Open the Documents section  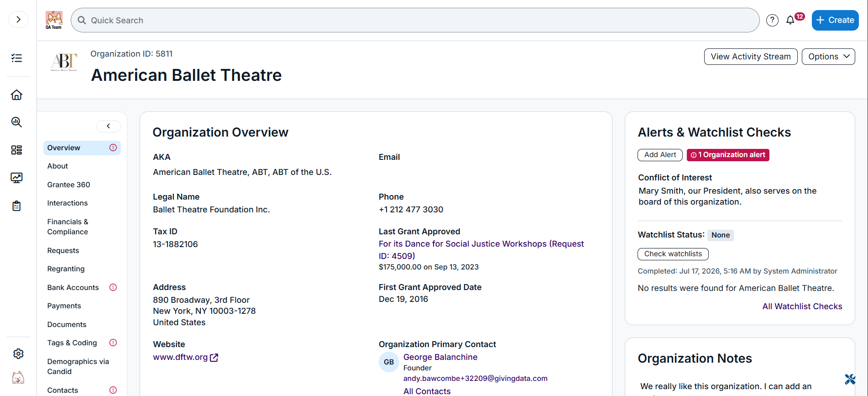[x=67, y=325]
